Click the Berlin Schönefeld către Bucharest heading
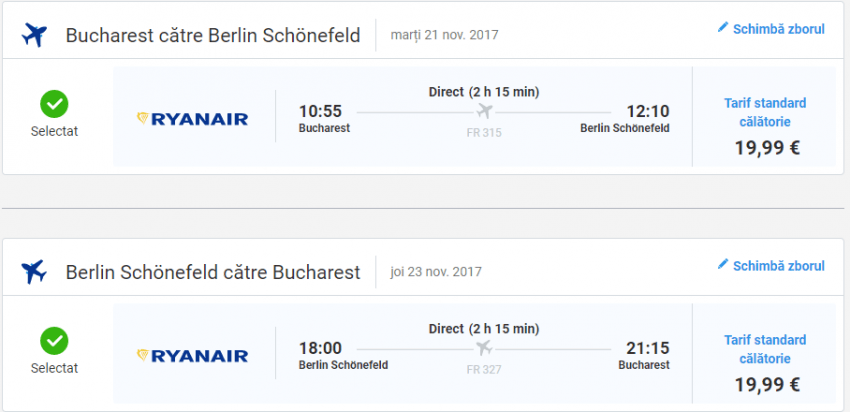 213,272
